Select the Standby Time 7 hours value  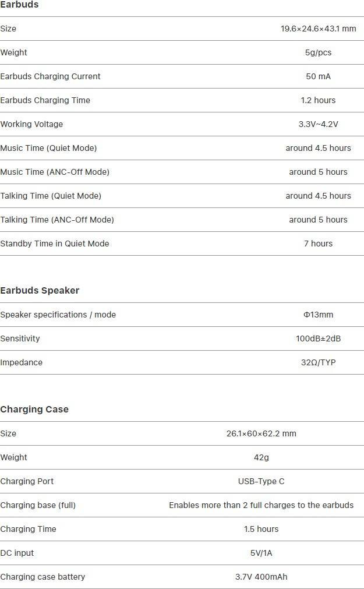click(x=318, y=244)
